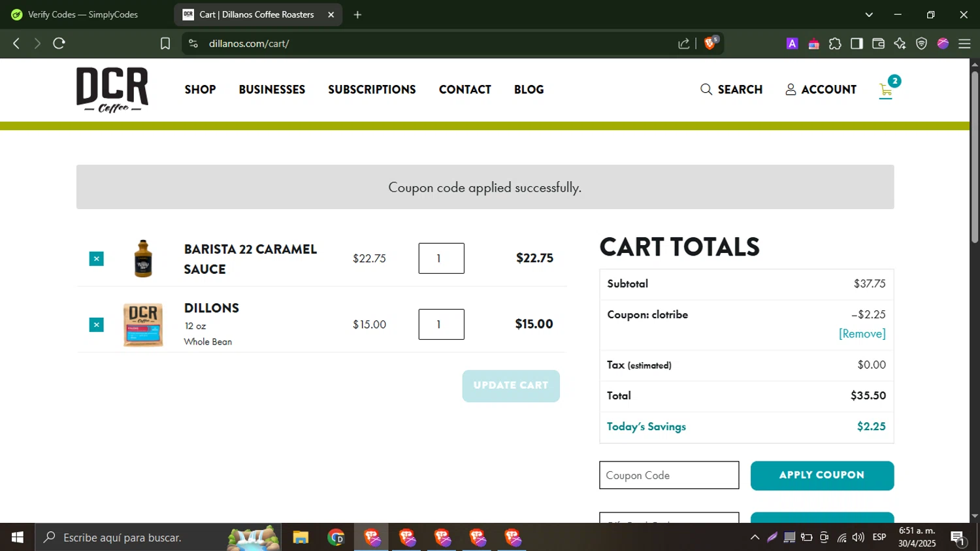Open Leo AI sparkle icon
Image resolution: width=980 pixels, height=551 pixels.
[900, 44]
